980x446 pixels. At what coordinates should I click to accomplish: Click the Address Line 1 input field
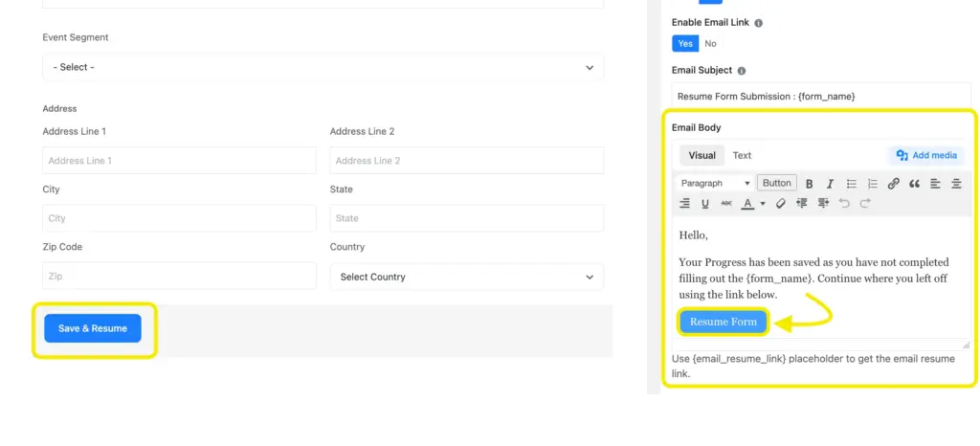179,161
